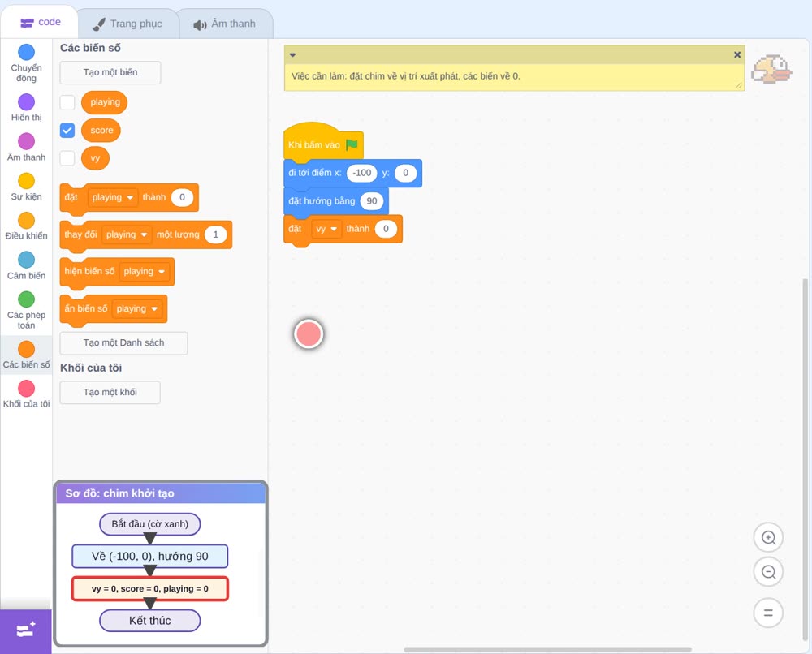Open variable dropdown in thay đổi block
The width and height of the screenshot is (812, 654).
[127, 234]
